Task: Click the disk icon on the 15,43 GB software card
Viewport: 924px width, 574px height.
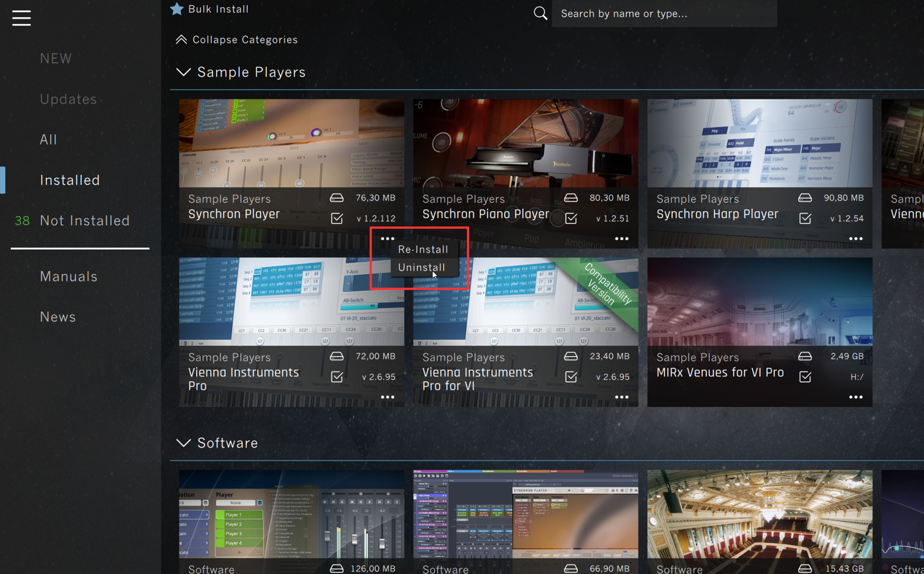Action: pos(805,568)
